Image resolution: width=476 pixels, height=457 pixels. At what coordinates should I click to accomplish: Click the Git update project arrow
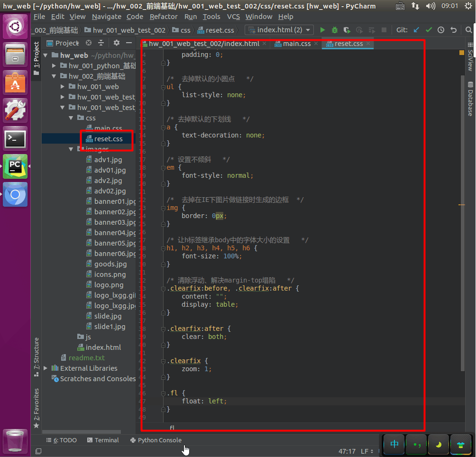(416, 30)
